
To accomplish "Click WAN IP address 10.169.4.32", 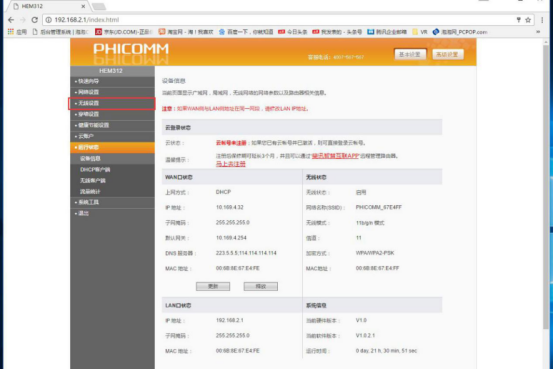I will [230, 207].
